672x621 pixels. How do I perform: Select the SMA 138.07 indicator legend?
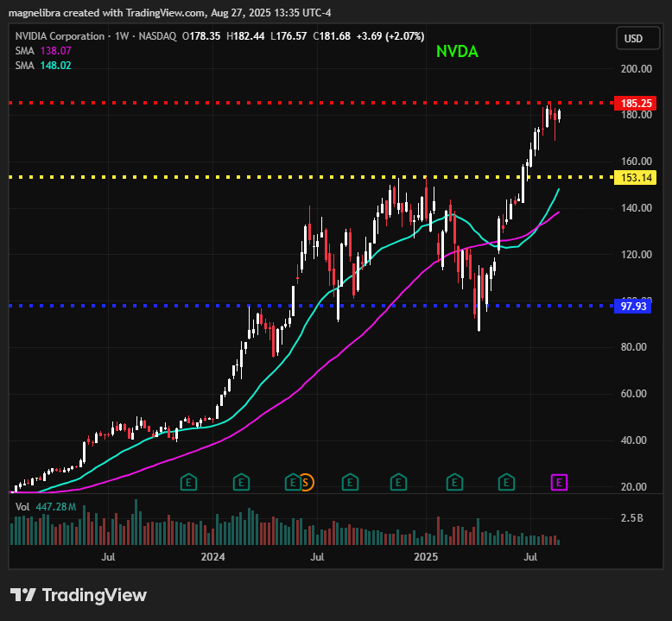43,51
